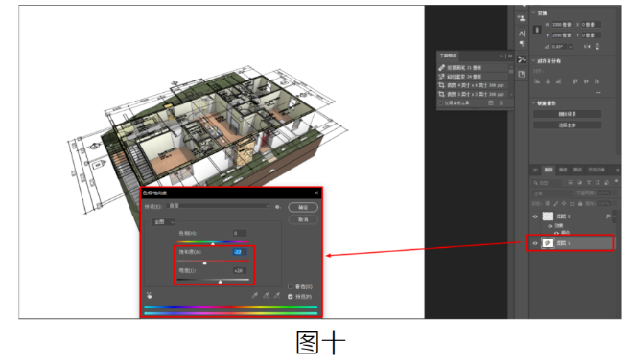This screenshot has width=631, height=364.
Task: Open the clone source panel stamp icon
Action: 522,18
